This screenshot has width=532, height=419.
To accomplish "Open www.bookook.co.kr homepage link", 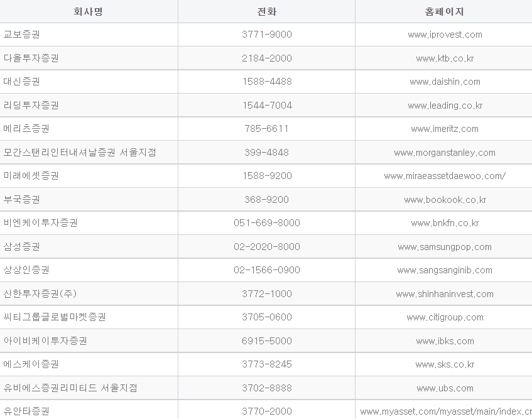I will tap(445, 200).
